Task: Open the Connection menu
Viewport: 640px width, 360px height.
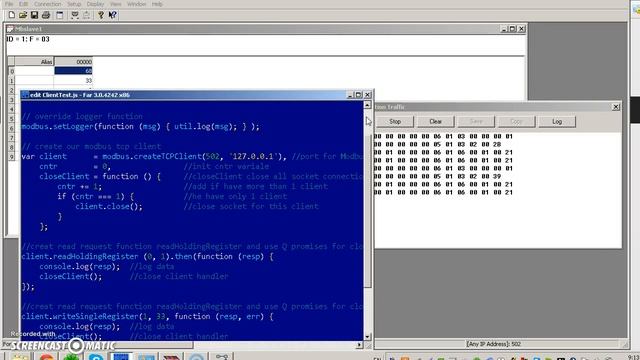Action: coord(47,4)
